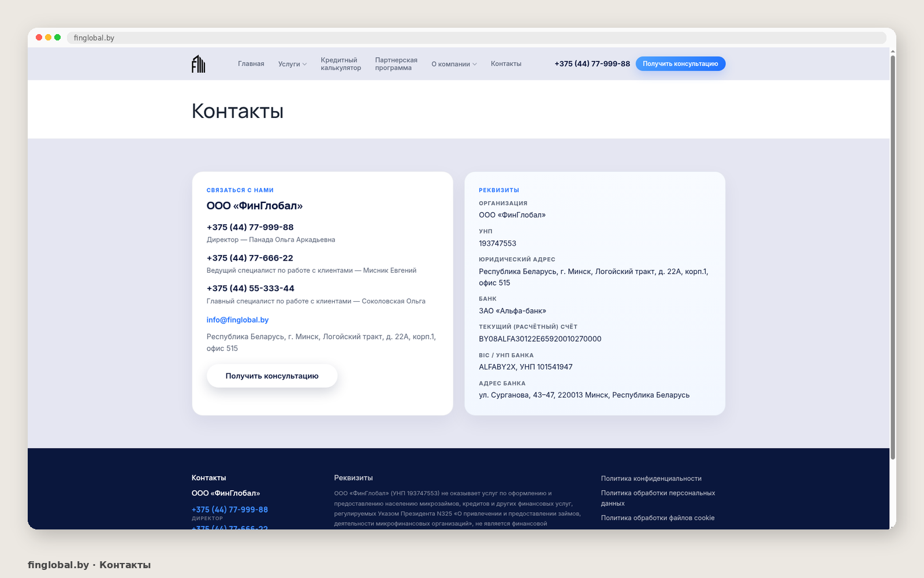Viewport: 924px width, 578px height.
Task: Click footer phone +375 (44) 77-999-88
Action: coord(230,510)
